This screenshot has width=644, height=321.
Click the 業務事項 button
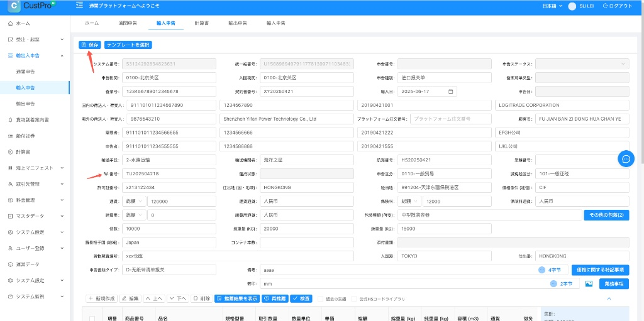point(614,284)
